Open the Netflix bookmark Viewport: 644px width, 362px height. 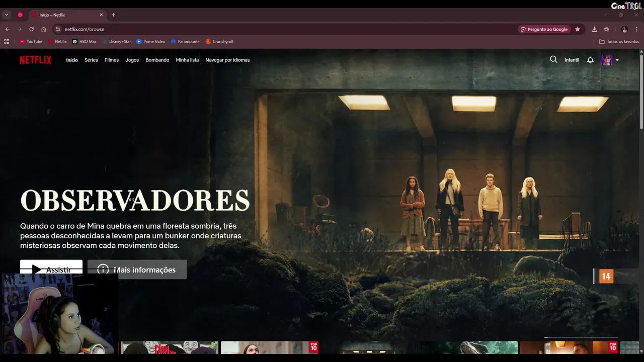coord(57,42)
